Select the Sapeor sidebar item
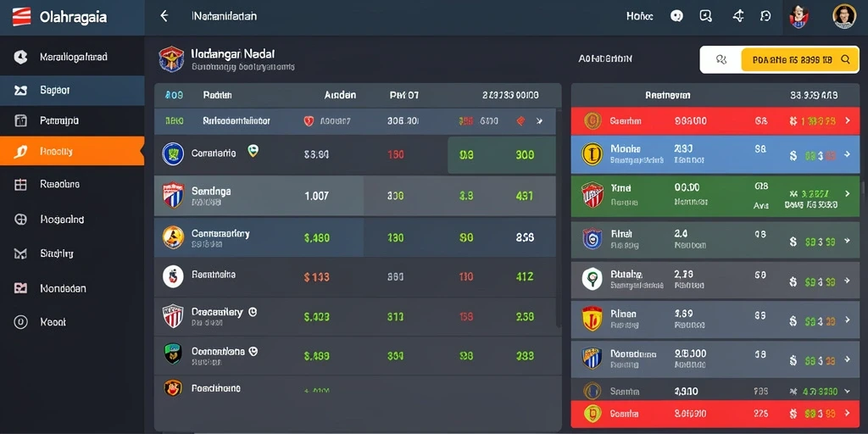This screenshot has width=868, height=434. [x=72, y=90]
